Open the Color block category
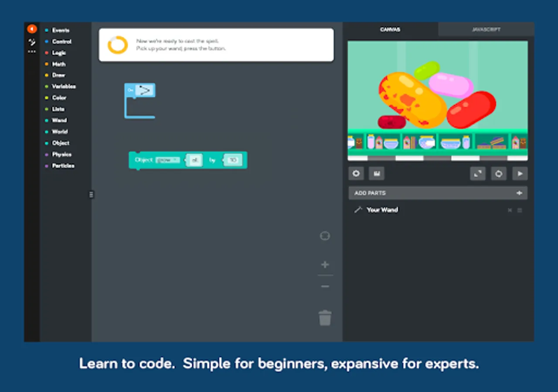558x392 pixels. point(59,98)
